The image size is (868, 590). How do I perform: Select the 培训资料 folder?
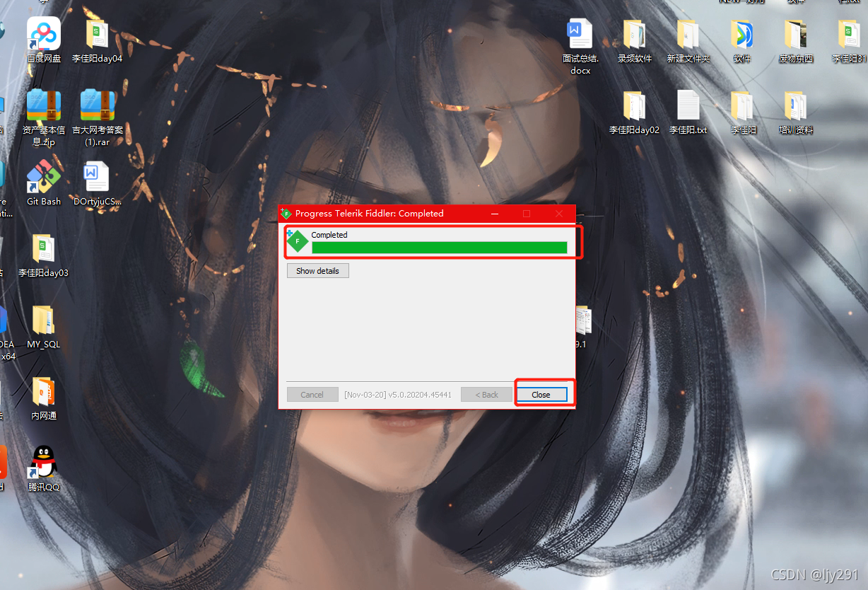796,112
